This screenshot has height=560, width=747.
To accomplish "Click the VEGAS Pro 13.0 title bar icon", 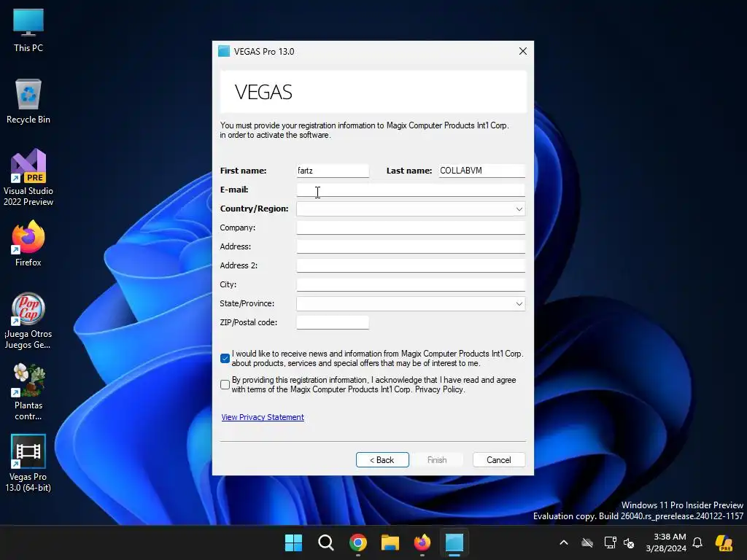I will point(224,52).
